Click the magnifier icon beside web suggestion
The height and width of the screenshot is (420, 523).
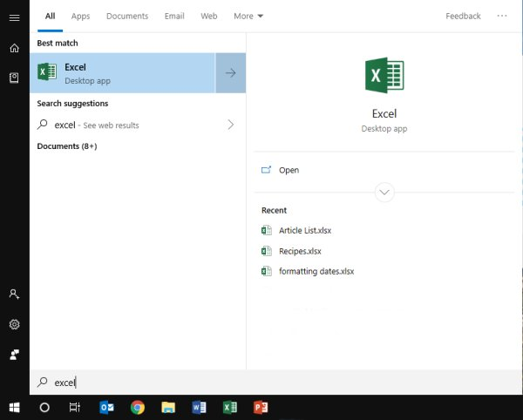(43, 125)
